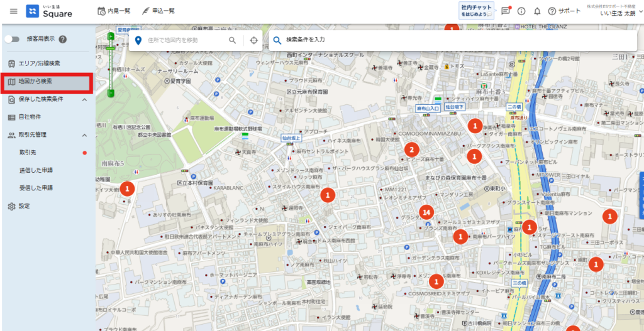
Task: Click the magnifier icon in address search box
Action: click(x=233, y=40)
